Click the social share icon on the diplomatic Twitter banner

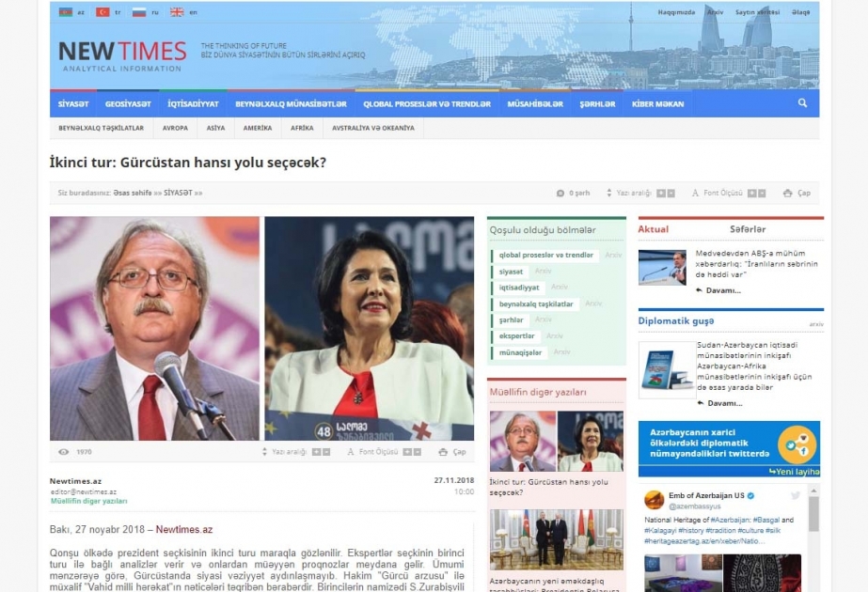click(x=797, y=444)
